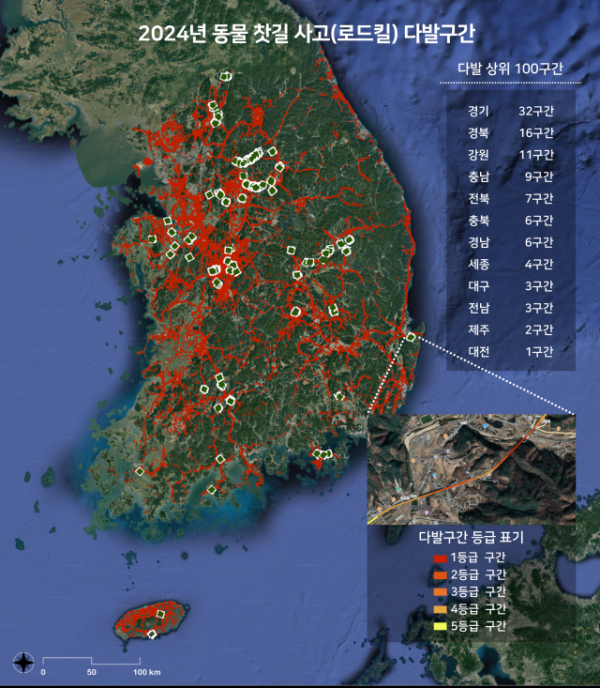The height and width of the screenshot is (688, 600).
Task: Click the 100 km scale bar
Action: [92, 662]
